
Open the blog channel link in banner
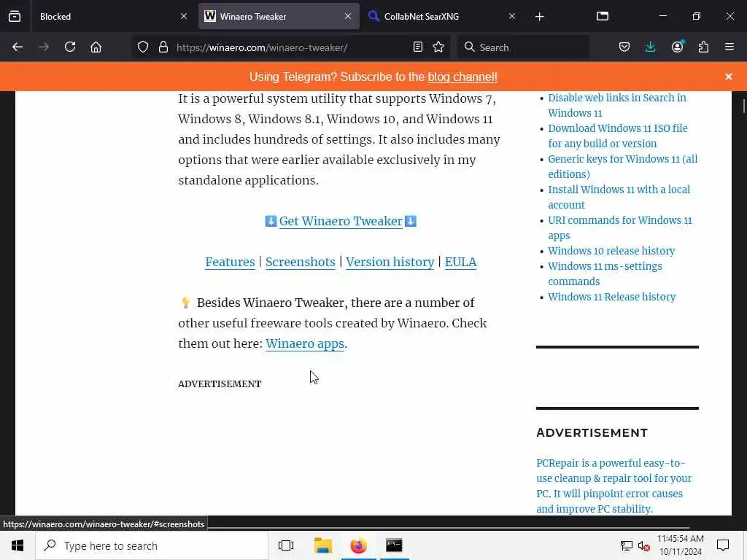click(x=462, y=77)
